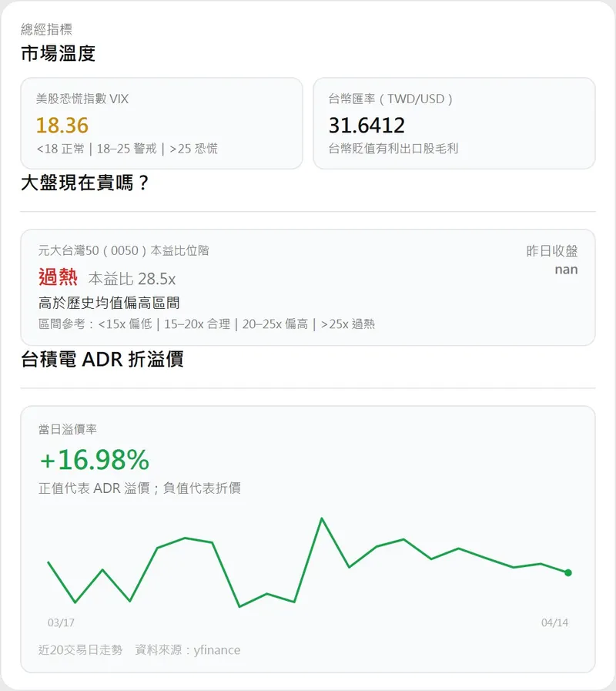Click the VIX threshold legend text
616x691 pixels.
(127, 149)
